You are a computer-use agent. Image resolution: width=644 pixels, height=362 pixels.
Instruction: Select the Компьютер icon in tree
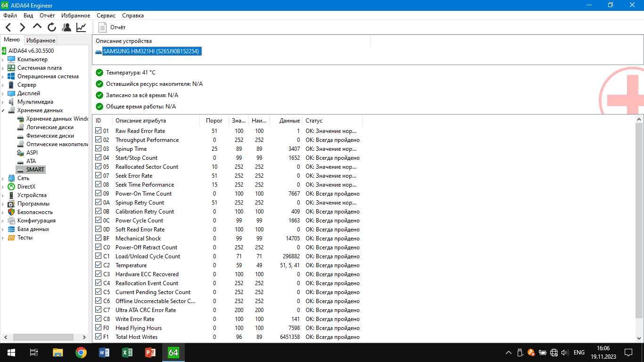click(x=11, y=59)
